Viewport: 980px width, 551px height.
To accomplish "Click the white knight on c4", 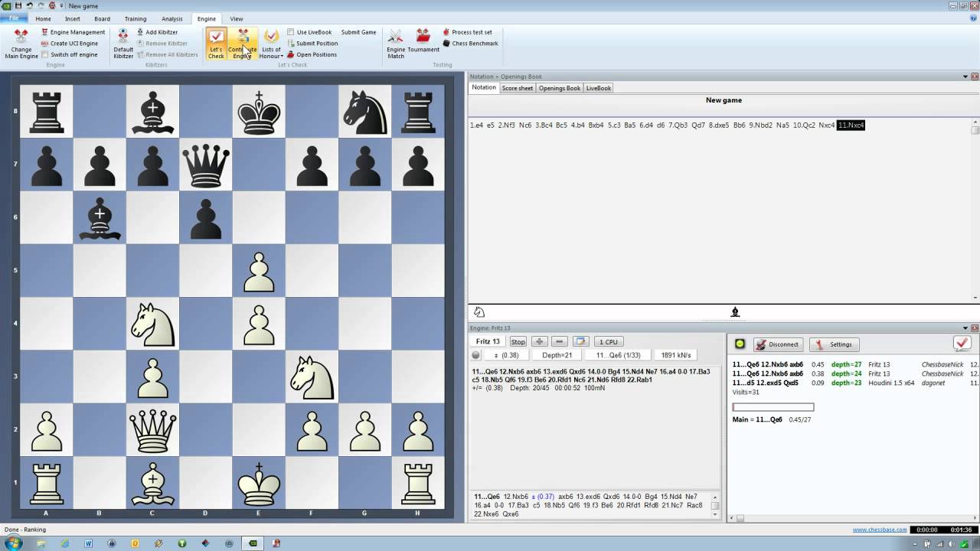I will click(x=152, y=324).
